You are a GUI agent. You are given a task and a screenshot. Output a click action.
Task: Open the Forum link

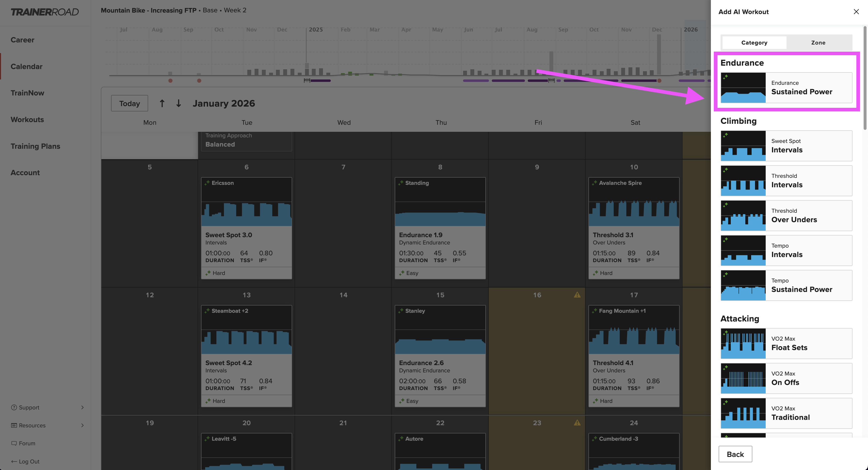click(23, 443)
